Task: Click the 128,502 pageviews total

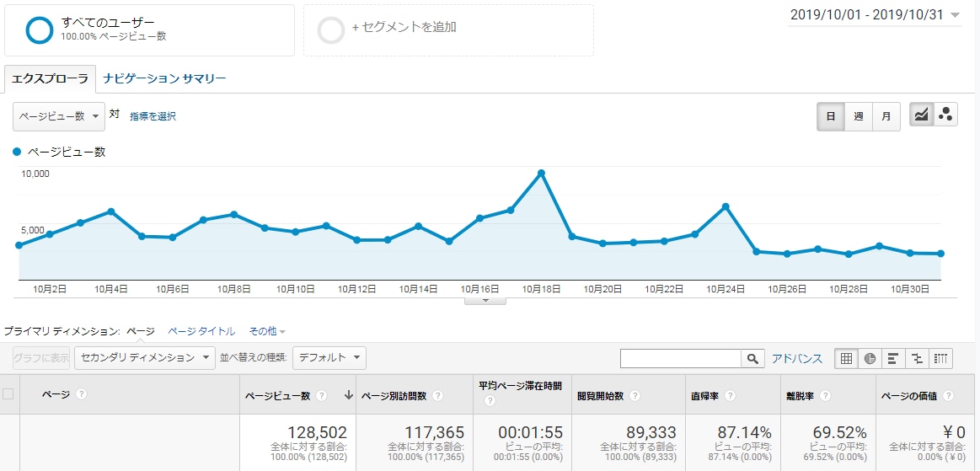Action: coord(317,431)
